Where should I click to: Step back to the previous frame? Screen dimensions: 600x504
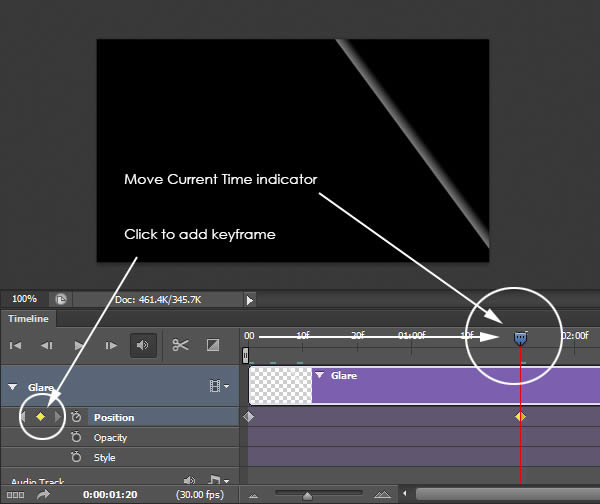pos(47,346)
